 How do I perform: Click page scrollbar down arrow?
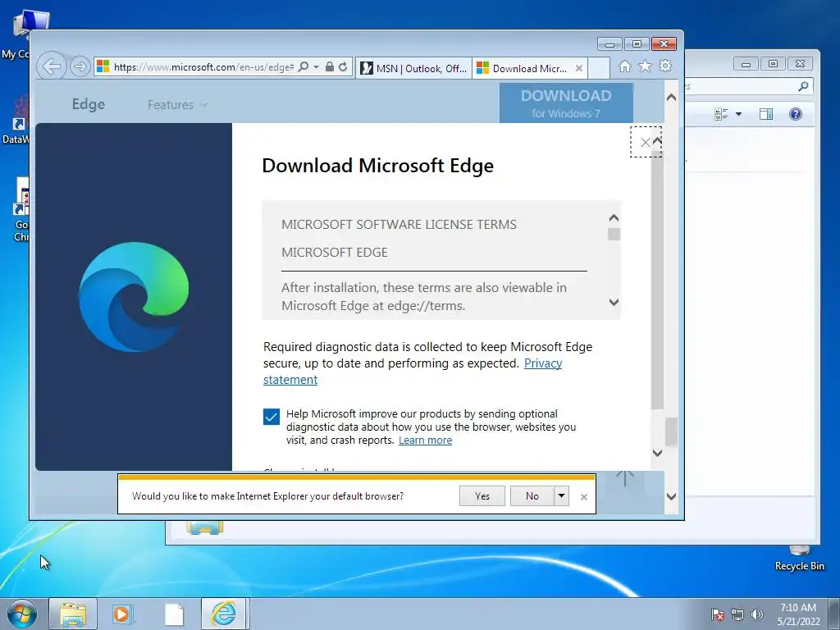coord(671,496)
